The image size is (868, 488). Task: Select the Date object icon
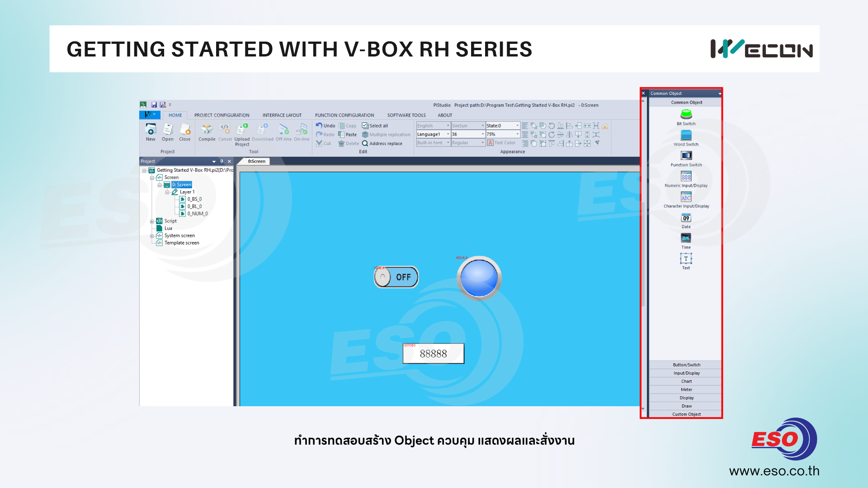[x=686, y=218]
